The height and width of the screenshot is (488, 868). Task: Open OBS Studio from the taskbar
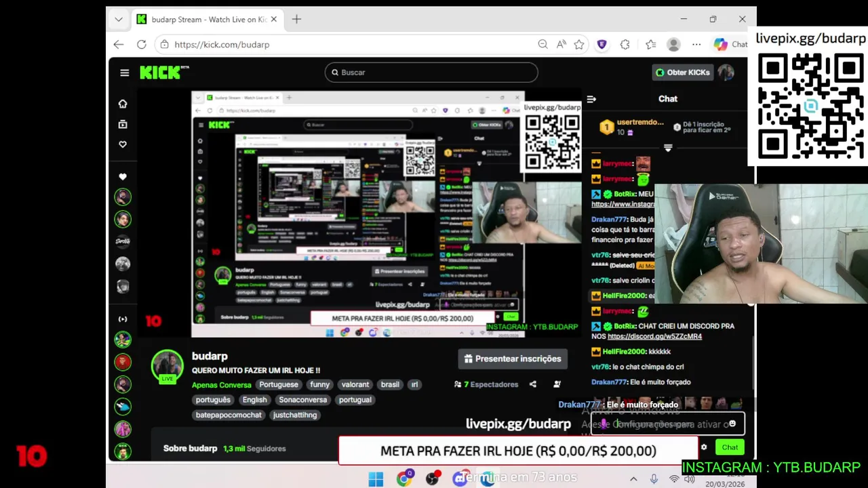coord(433,479)
